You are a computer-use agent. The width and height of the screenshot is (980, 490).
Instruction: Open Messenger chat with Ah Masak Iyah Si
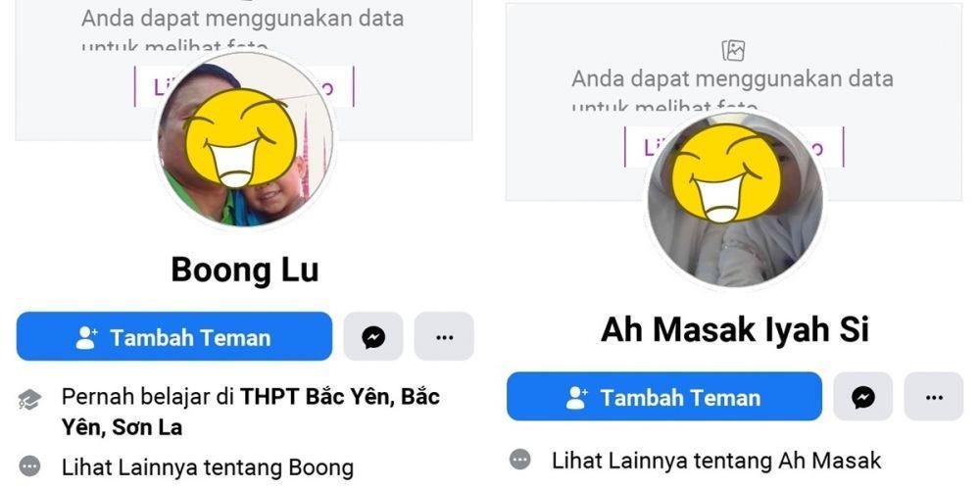click(x=863, y=397)
